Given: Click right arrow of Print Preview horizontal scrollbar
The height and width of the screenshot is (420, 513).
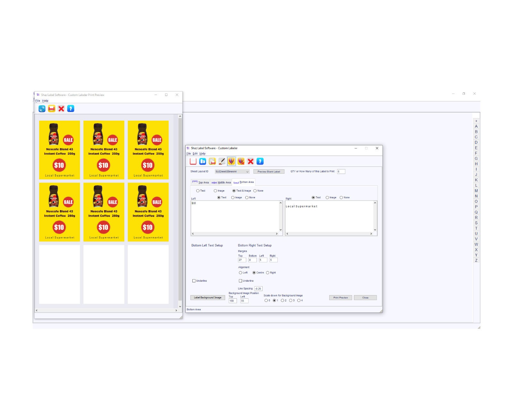Looking at the screenshot, I should 176,311.
